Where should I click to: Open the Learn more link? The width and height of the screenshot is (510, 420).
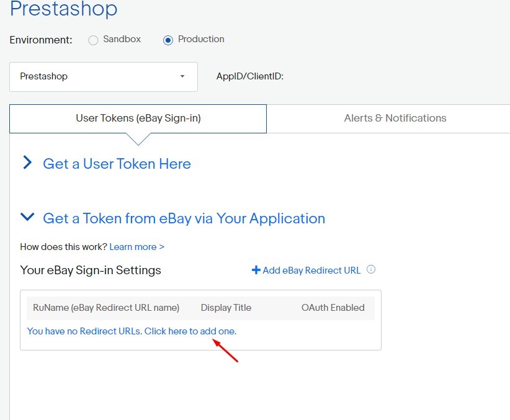[x=136, y=247]
